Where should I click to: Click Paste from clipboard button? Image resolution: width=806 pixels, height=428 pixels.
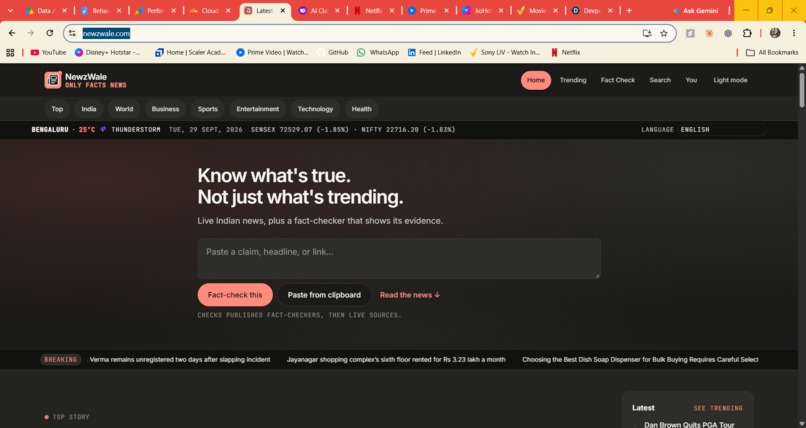pyautogui.click(x=324, y=295)
